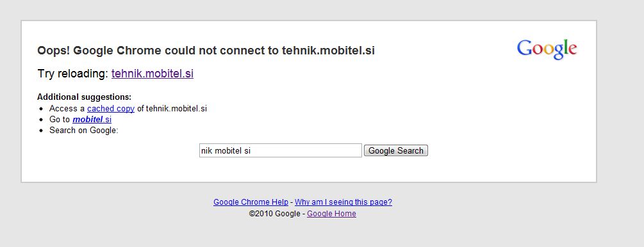
Task: Click the 'of tehnik.mobitel.si' text after cached copy
Action: pyautogui.click(x=172, y=109)
